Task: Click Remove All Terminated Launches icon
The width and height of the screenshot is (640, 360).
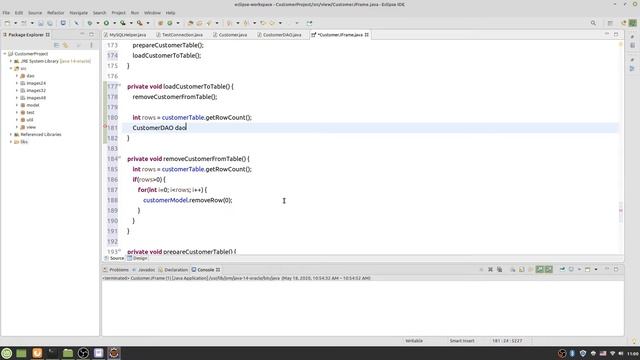Action: coord(499,269)
